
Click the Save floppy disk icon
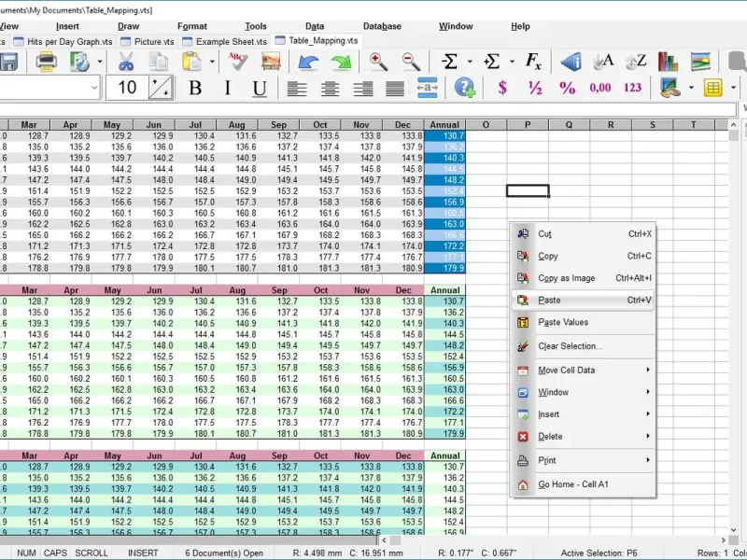coord(7,62)
